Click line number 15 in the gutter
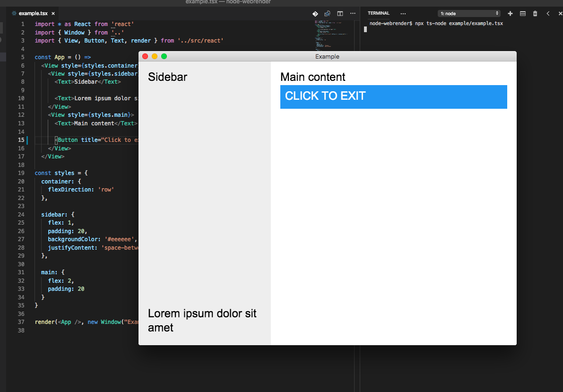Viewport: 563px width, 392px height. (21, 140)
